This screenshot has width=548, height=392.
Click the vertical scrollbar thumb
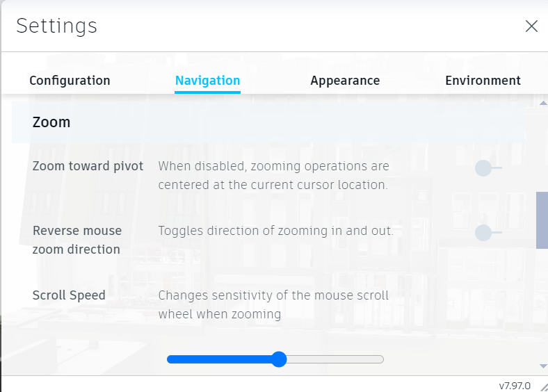(542, 220)
